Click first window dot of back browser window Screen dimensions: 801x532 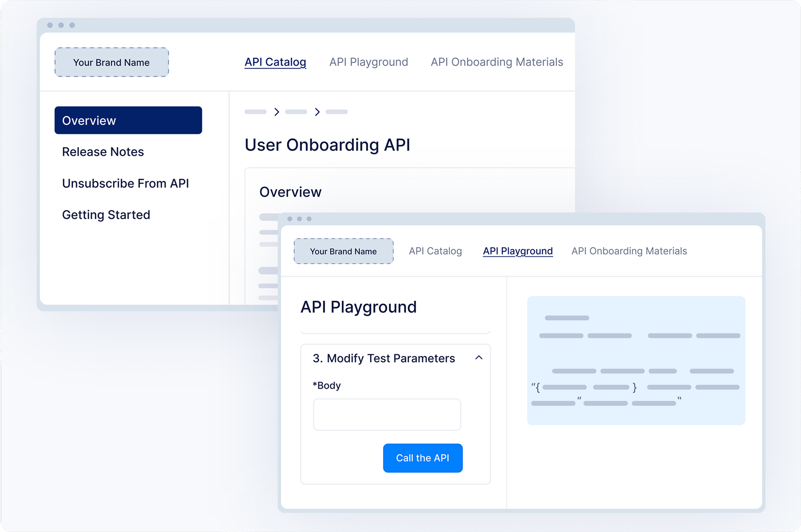tap(50, 25)
